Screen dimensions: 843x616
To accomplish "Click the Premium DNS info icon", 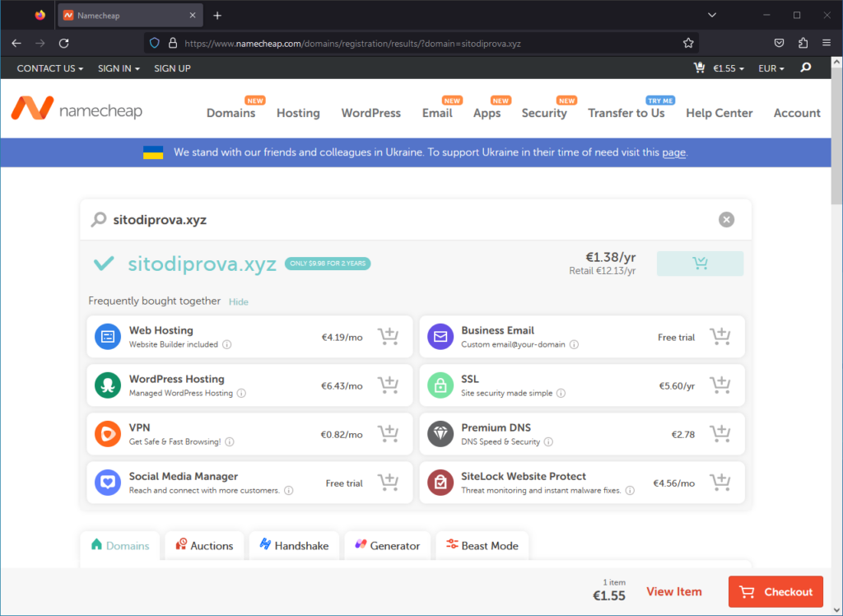I will (548, 441).
